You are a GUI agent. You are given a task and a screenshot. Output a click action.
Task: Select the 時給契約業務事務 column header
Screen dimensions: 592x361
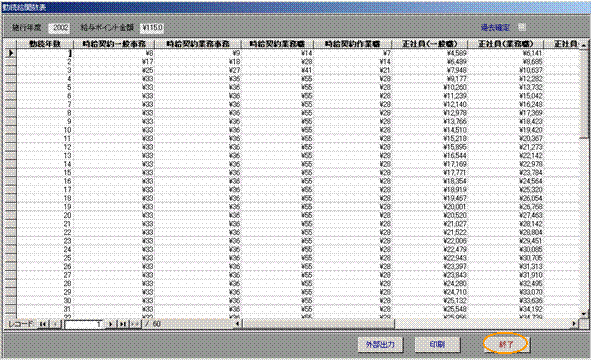pos(197,44)
